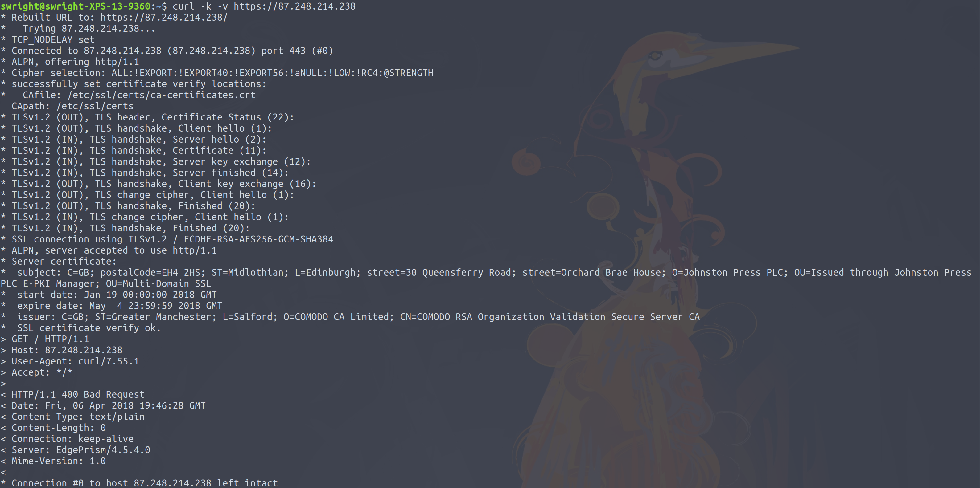Screen dimensions: 980x488
Task: Click the rebuilt URL https://87.248.214.238/
Action: [163, 17]
